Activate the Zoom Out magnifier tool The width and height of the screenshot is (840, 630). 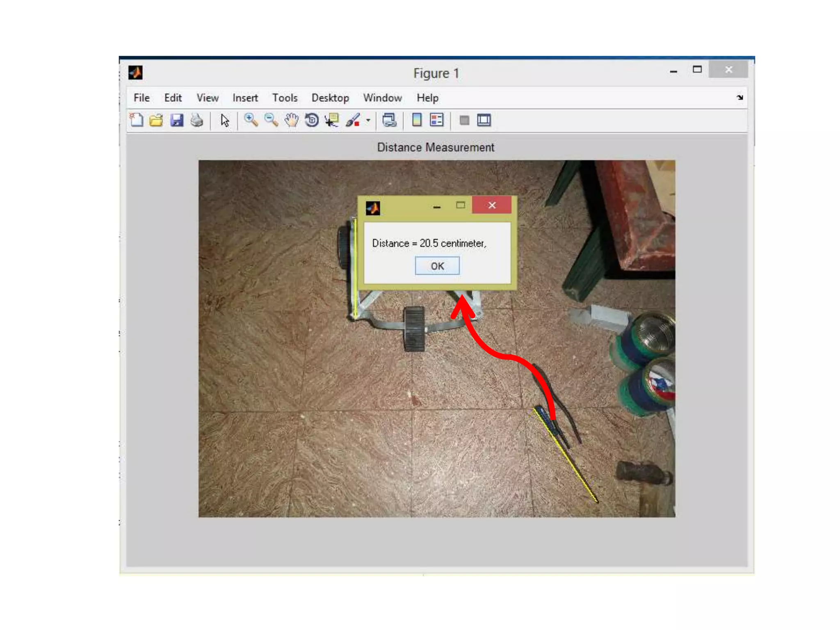point(271,120)
